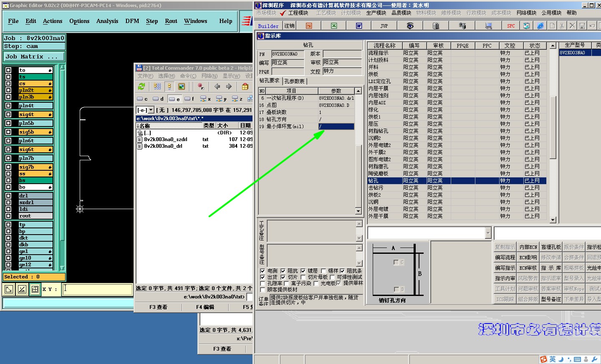Open the Rout menu in Graphic Editor

[x=171, y=21]
